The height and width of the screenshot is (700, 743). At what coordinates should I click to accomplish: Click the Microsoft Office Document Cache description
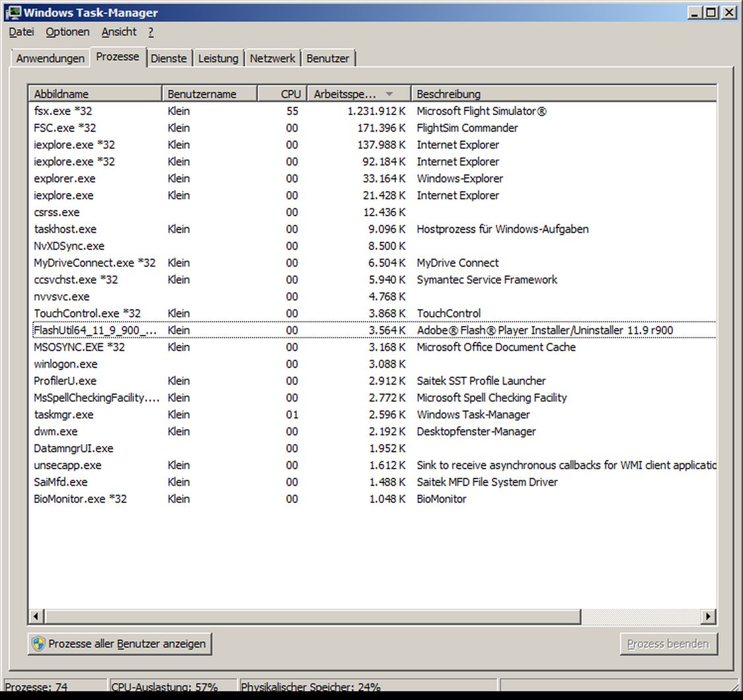pyautogui.click(x=496, y=347)
